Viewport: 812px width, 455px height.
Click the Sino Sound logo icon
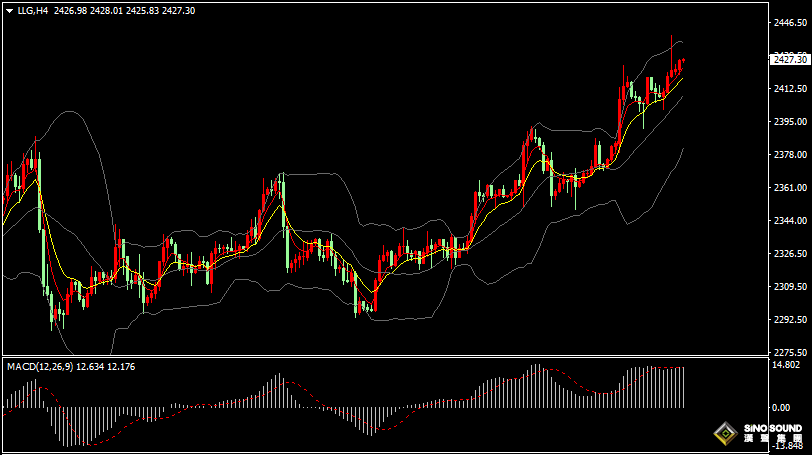(x=722, y=435)
